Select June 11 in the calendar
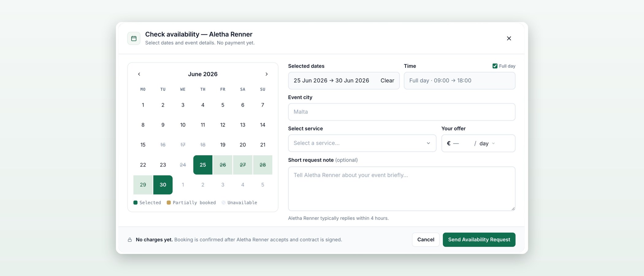Viewport: 644px width, 276px height. click(203, 125)
